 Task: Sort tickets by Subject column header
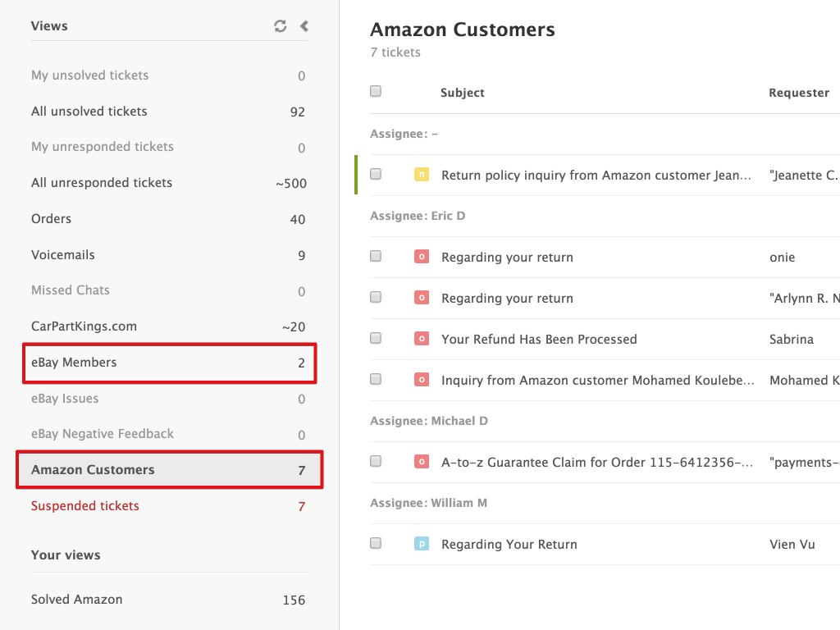click(463, 93)
